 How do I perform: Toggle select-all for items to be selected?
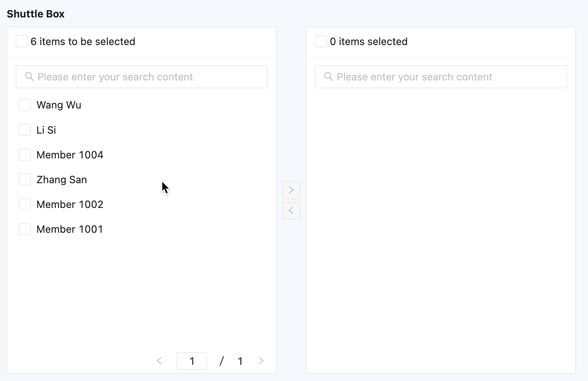[22, 41]
